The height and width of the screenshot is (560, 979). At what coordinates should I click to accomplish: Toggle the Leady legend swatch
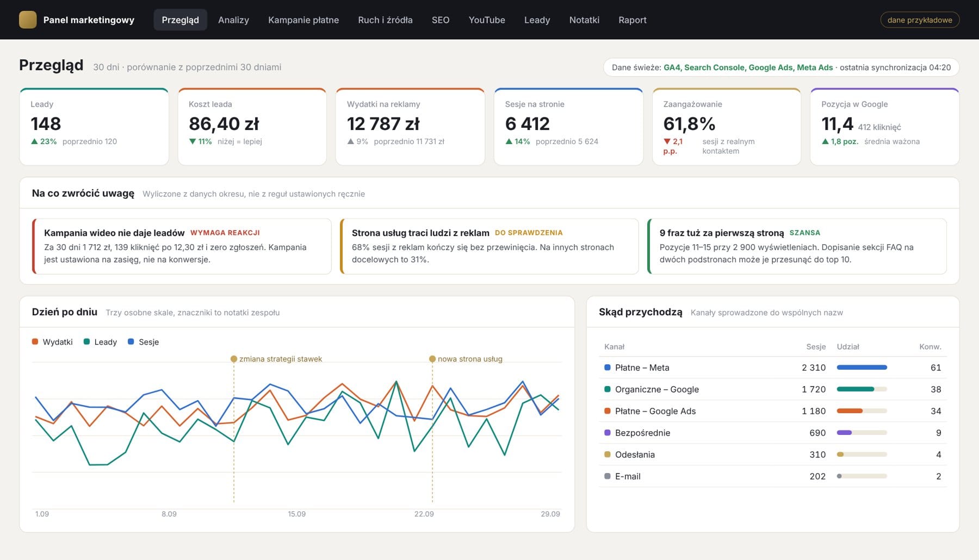coord(86,342)
